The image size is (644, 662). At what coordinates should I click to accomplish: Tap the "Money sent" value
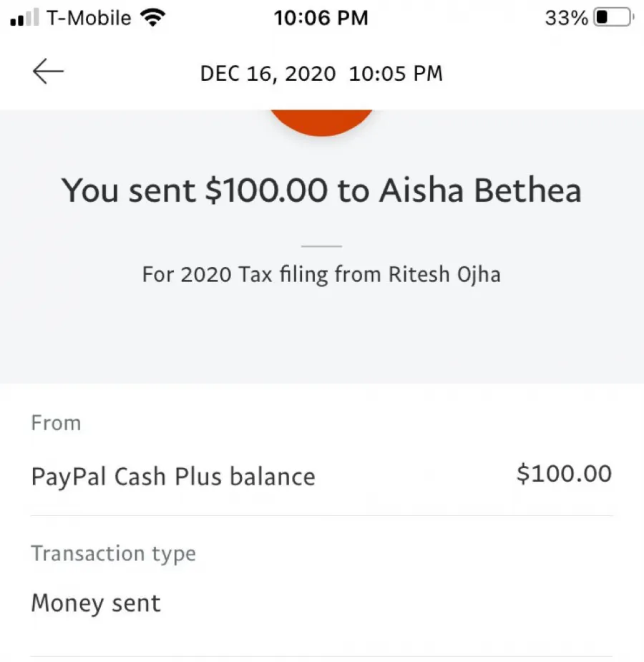(96, 603)
